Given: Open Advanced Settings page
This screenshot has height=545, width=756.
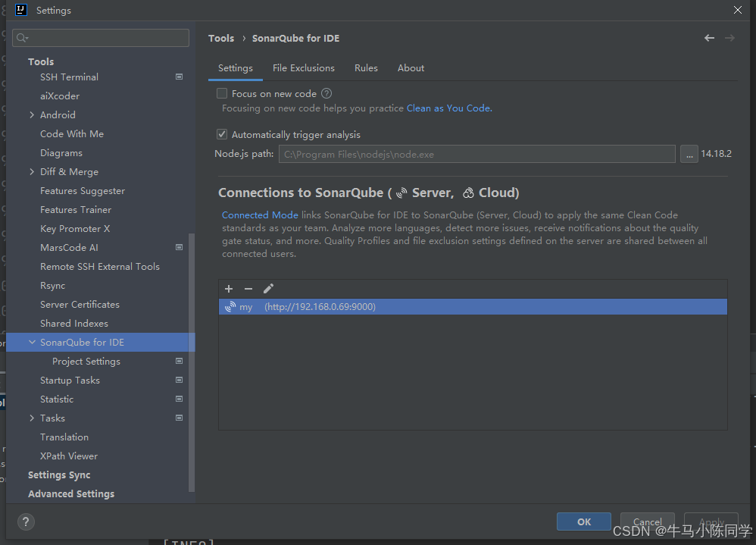Looking at the screenshot, I should pos(71,494).
